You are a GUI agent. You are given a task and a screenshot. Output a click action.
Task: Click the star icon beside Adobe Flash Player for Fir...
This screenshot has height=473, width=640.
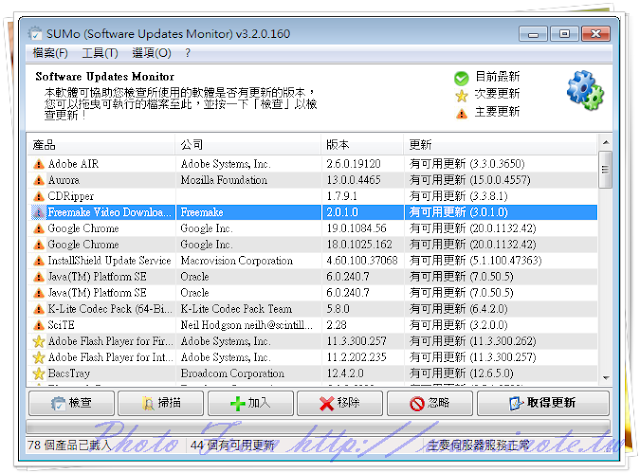(39, 341)
